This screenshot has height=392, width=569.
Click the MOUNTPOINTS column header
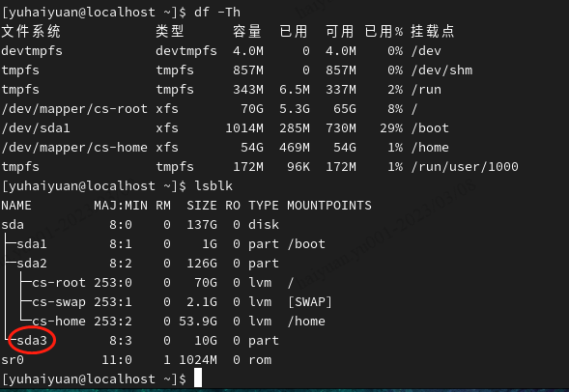tap(329, 206)
